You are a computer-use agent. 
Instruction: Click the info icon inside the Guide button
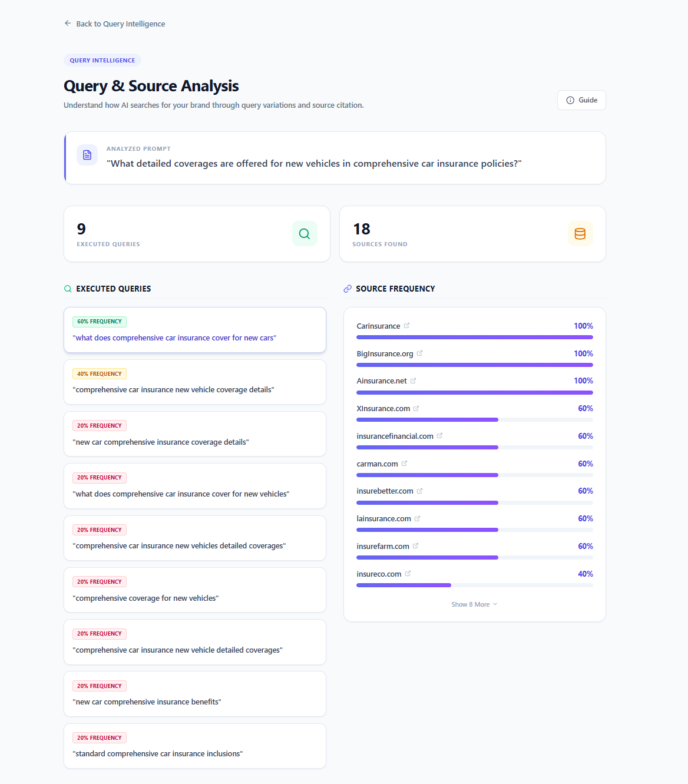[x=570, y=100]
